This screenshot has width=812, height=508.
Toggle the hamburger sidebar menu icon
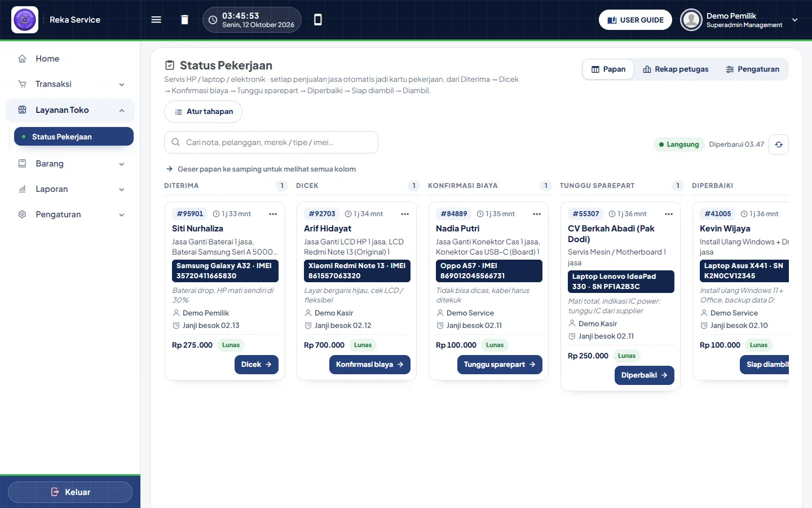[156, 20]
